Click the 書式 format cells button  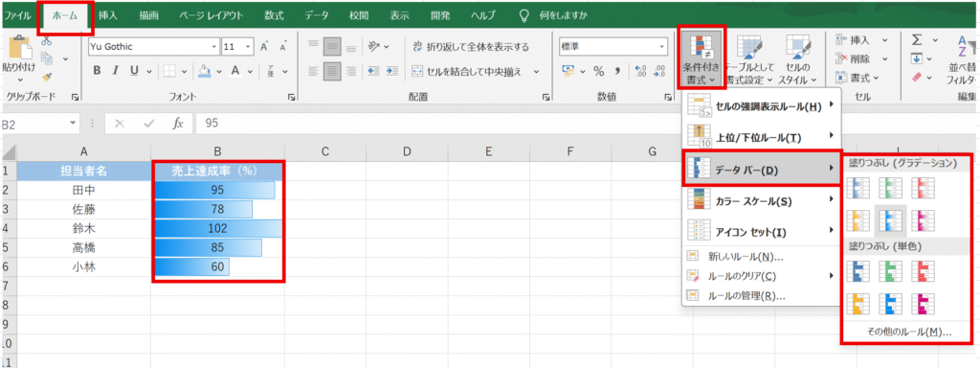pos(857,78)
